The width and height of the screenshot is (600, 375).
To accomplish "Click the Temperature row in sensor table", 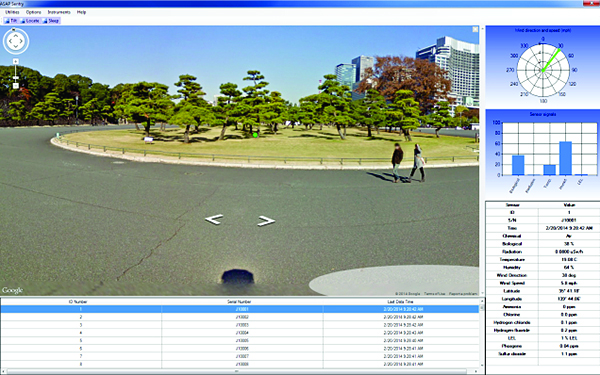I will (x=543, y=259).
